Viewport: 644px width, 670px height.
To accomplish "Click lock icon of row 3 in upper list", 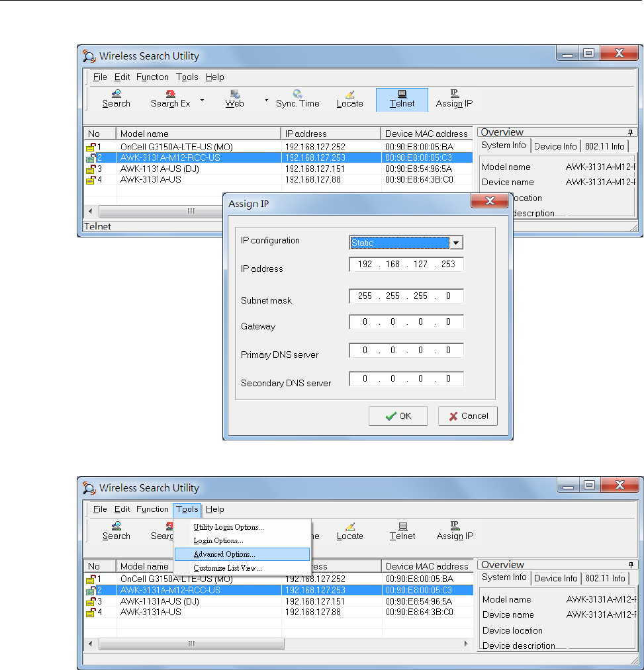I will [91, 169].
